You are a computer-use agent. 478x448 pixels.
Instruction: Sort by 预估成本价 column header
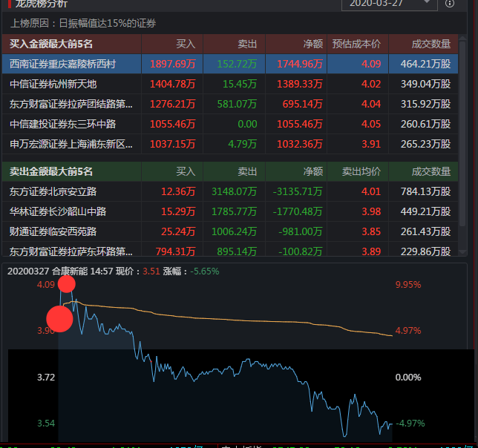pos(356,45)
